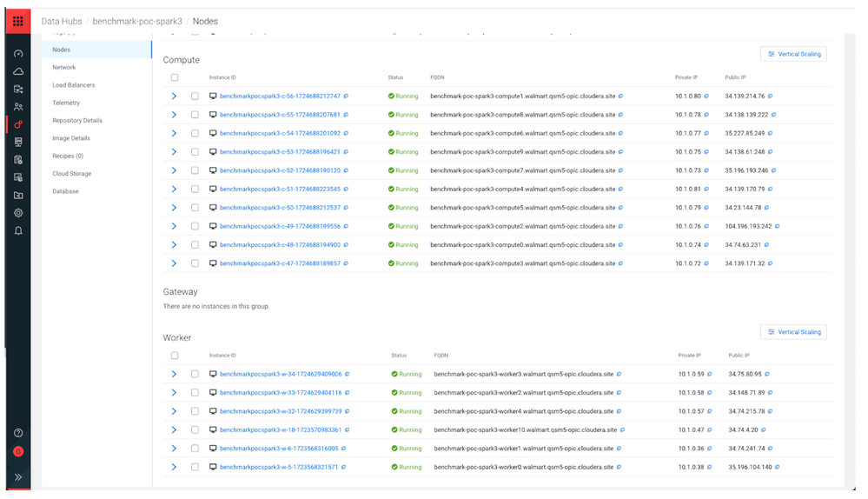Go to benchmark-poc-spark3 breadcrumb link

137,22
